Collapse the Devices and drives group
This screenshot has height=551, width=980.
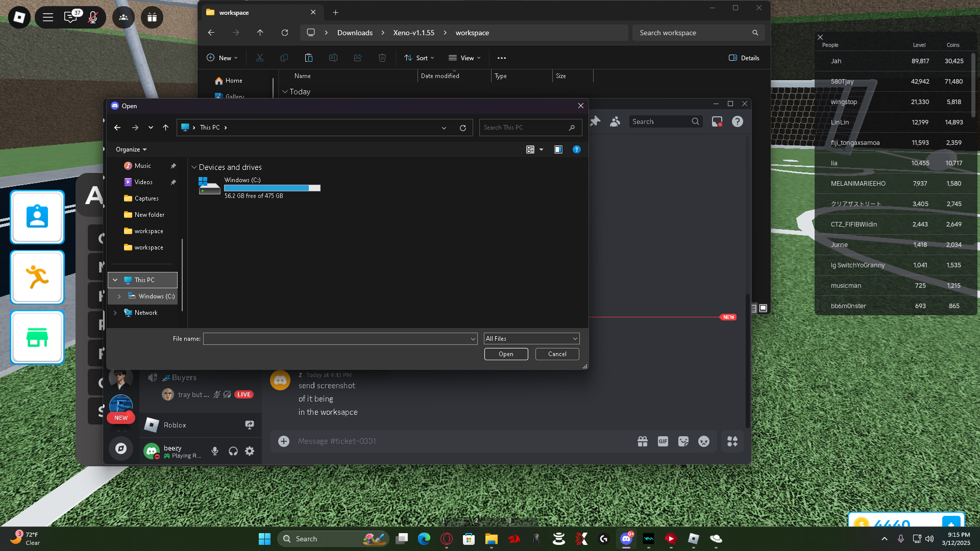pos(194,167)
